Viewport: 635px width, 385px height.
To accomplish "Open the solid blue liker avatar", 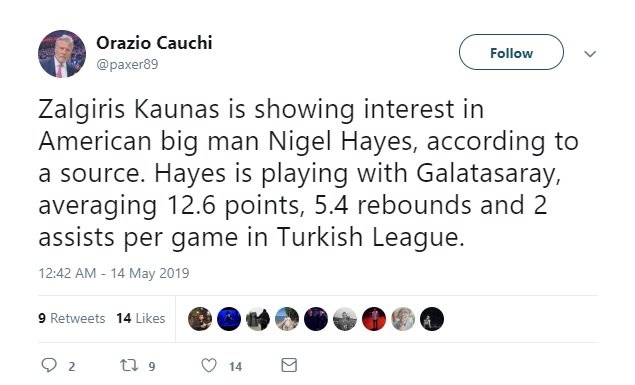I will (229, 319).
